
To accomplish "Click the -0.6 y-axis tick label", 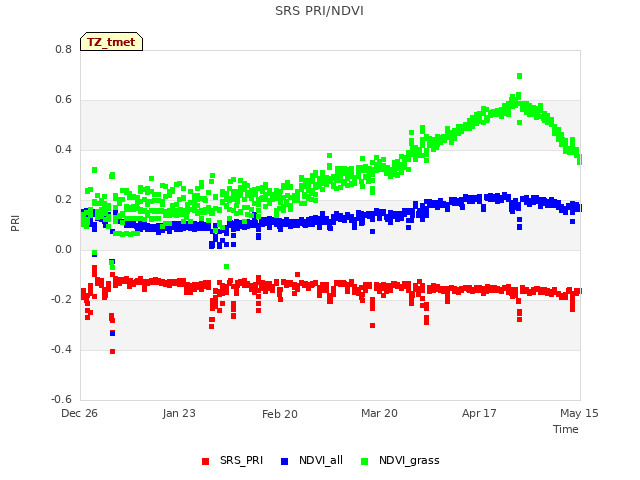I will coord(61,399).
